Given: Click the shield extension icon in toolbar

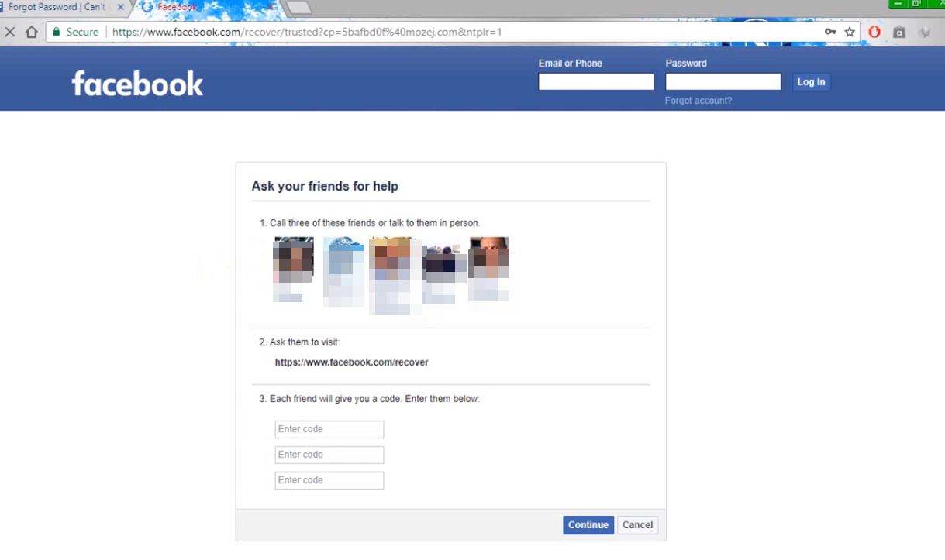Looking at the screenshot, I should pyautogui.click(x=925, y=32).
